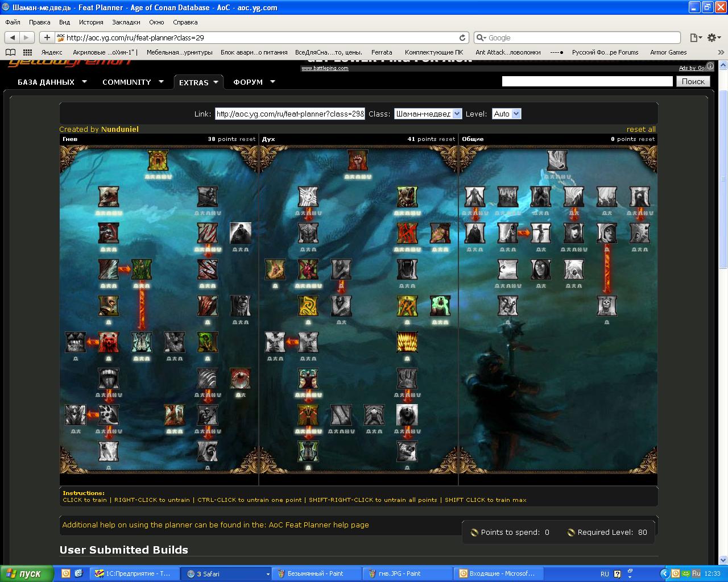Click the Поиск search button
Screen dimensions: 728x582
point(693,81)
